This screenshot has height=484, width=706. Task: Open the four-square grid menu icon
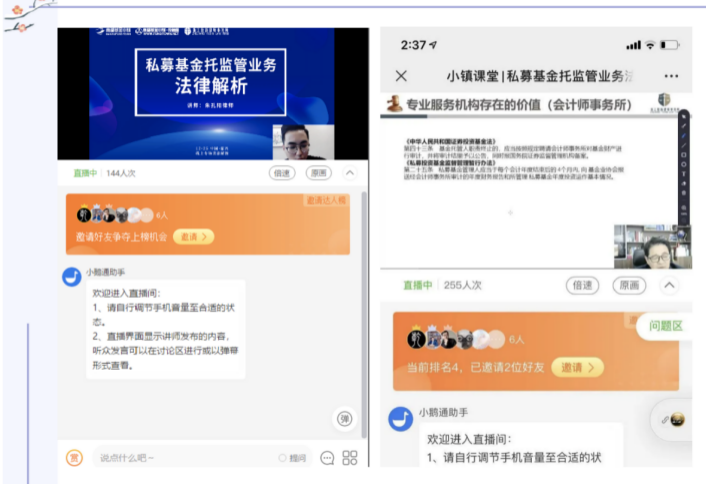pos(350,458)
